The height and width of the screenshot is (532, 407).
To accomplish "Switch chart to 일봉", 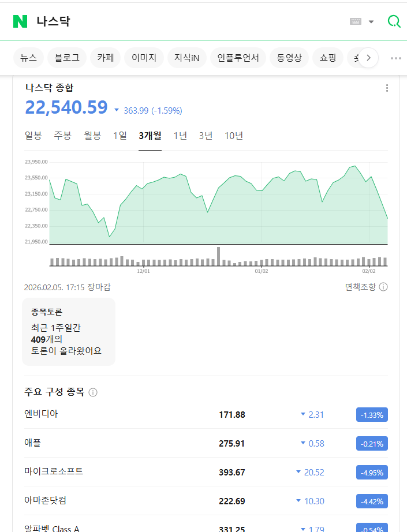I will [33, 136].
